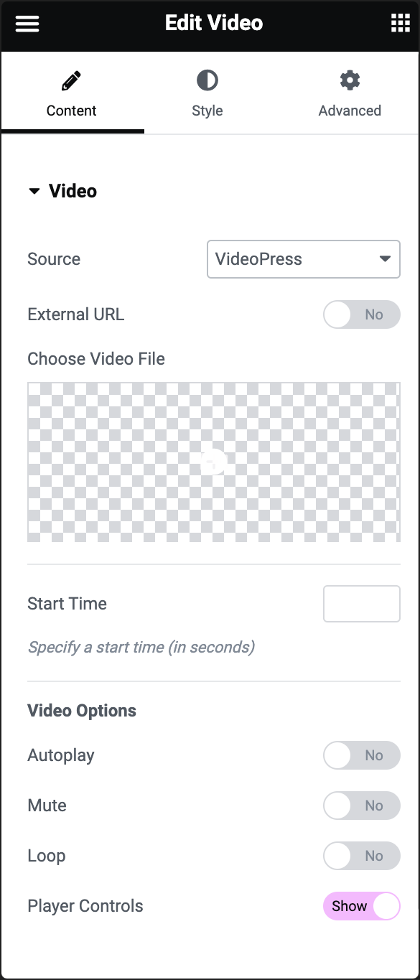Select the Content tab
420x980 pixels.
pyautogui.click(x=71, y=93)
